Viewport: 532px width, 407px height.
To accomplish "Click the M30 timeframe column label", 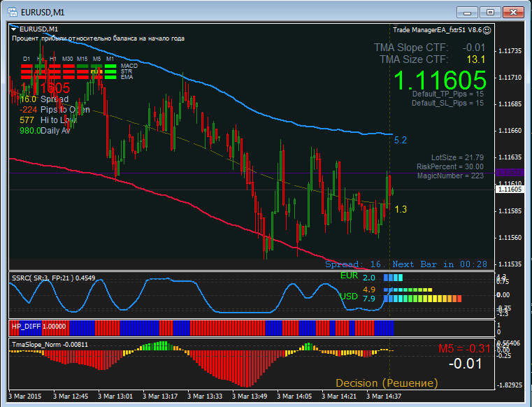I will [68, 59].
